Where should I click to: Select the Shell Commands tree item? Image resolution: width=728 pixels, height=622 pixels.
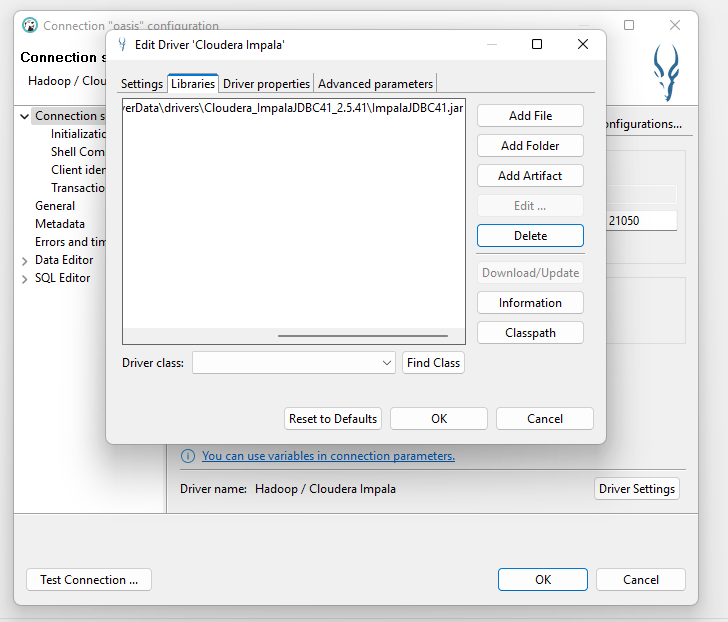(x=78, y=152)
